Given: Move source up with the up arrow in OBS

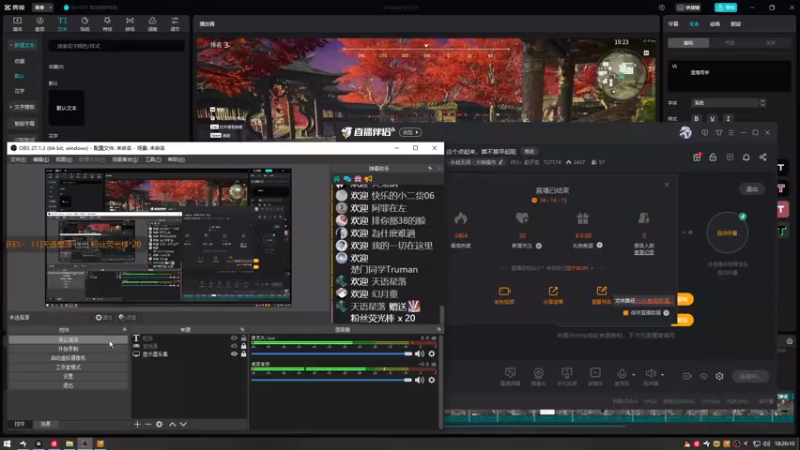Looking at the screenshot, I should pyautogui.click(x=172, y=424).
